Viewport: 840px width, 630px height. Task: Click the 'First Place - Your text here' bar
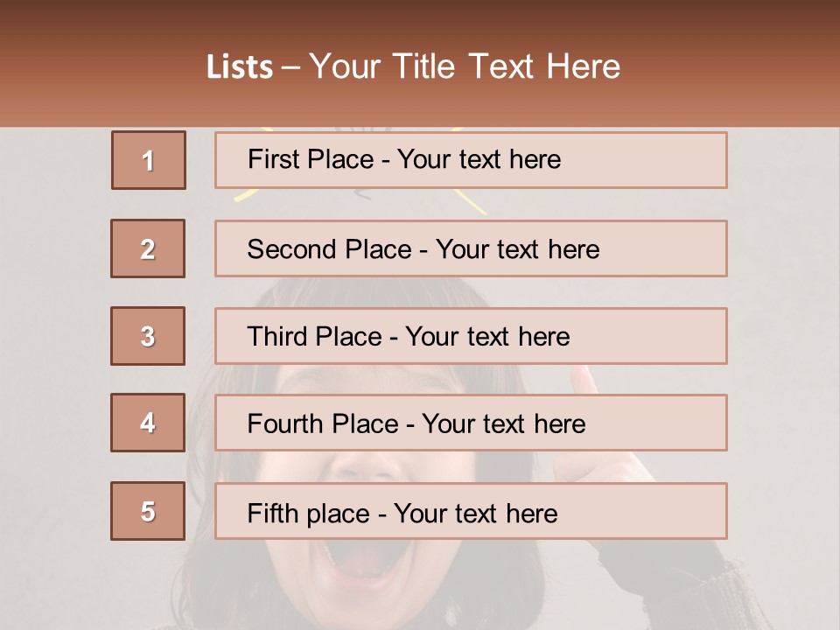point(471,160)
